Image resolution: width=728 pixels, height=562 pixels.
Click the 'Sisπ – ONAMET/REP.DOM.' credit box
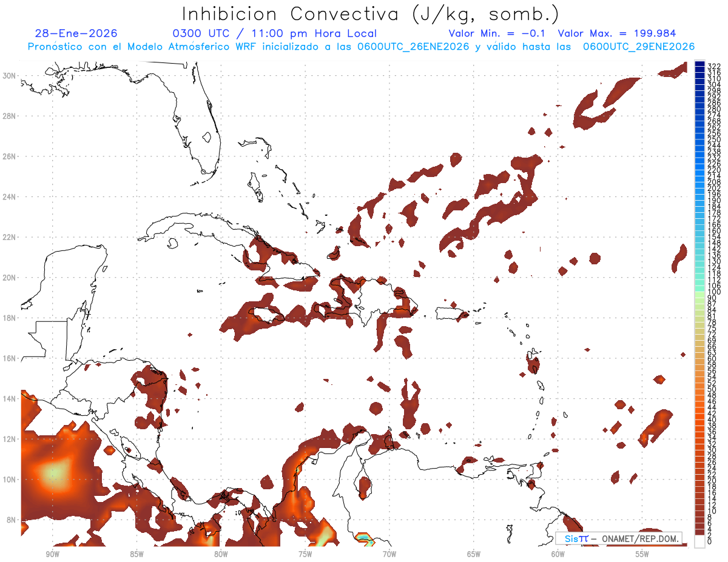pyautogui.click(x=618, y=538)
